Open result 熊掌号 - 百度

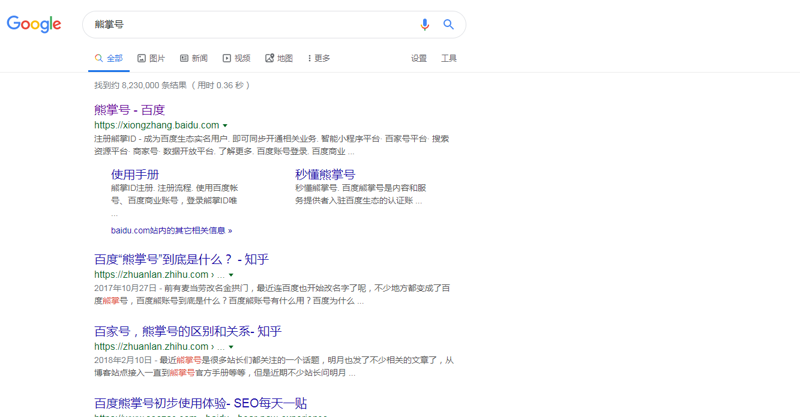point(130,110)
